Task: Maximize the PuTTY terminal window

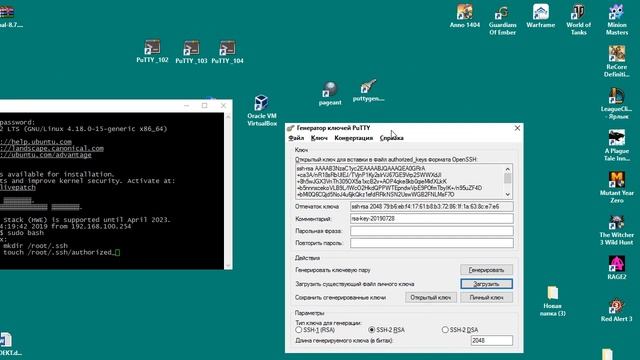Action: [204, 106]
